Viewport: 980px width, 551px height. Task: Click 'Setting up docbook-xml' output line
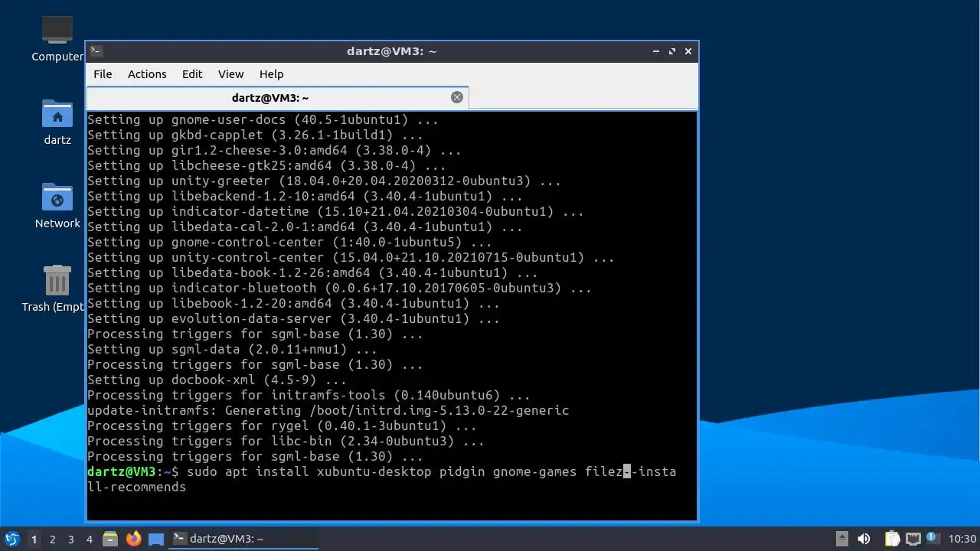217,380
